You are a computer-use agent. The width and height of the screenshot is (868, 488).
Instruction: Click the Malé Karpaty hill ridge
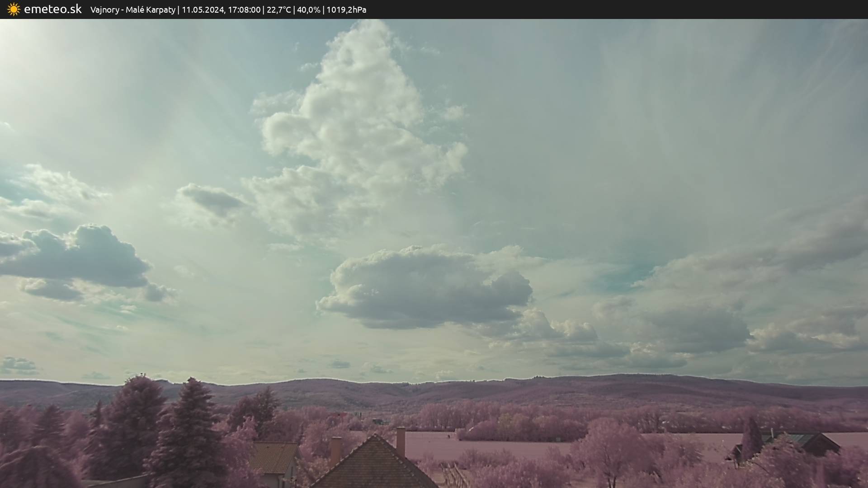pos(497,389)
